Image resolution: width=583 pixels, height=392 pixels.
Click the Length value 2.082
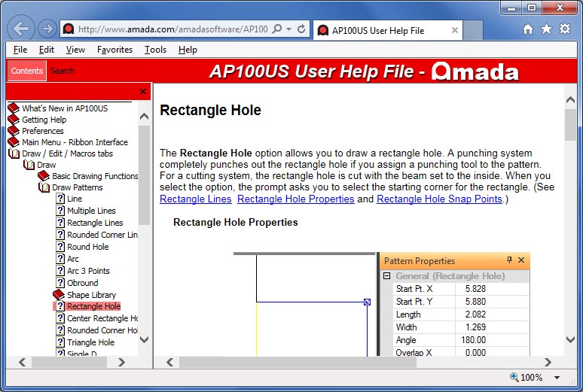[x=475, y=315]
